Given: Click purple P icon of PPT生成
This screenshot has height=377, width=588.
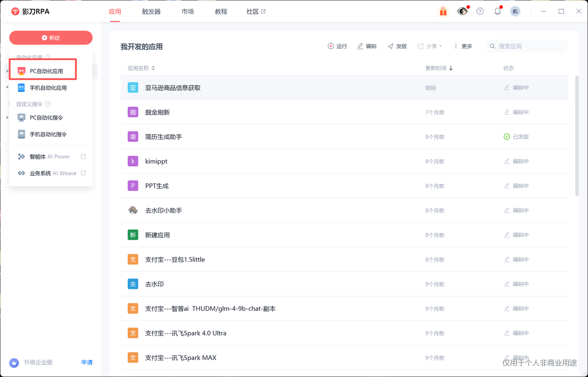Looking at the screenshot, I should [133, 186].
